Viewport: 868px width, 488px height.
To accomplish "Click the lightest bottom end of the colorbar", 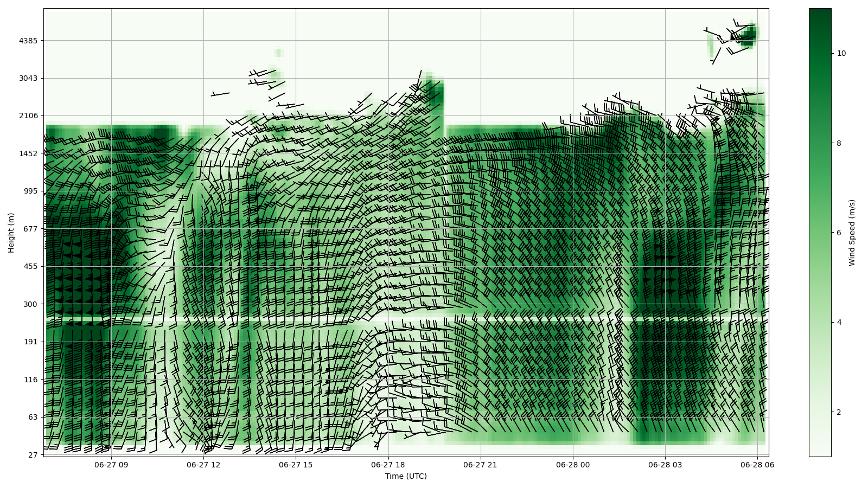I will [x=820, y=454].
